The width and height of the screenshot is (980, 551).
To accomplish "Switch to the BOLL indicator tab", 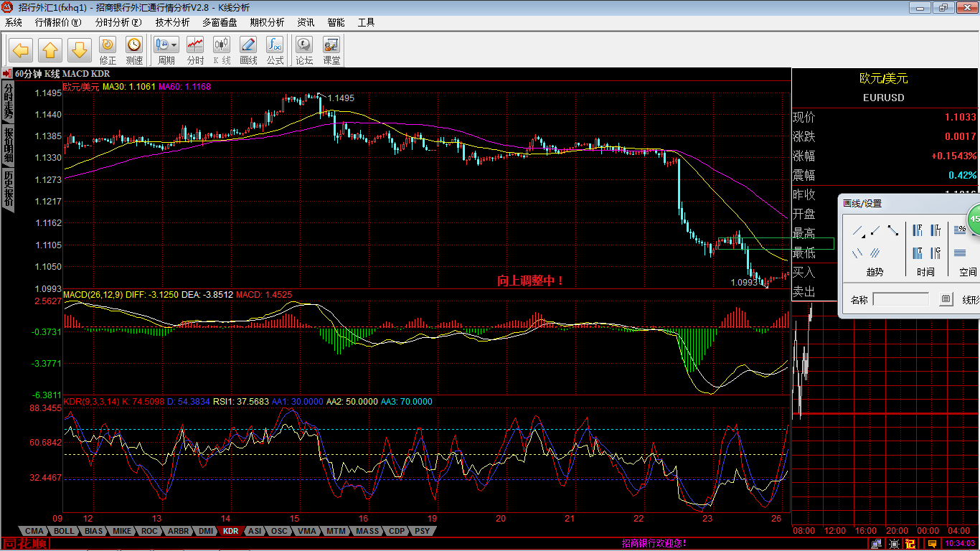I will pos(64,532).
